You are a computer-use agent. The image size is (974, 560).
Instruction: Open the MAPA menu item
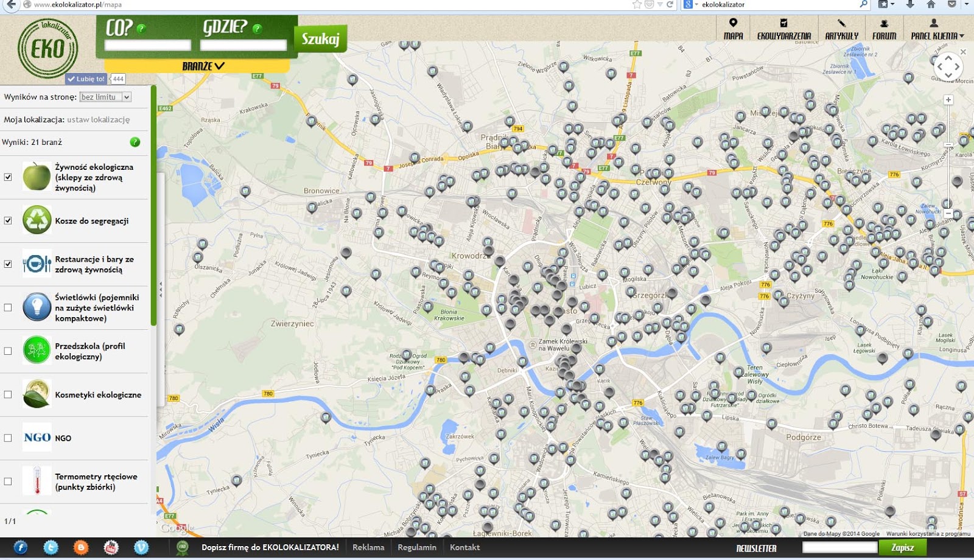pos(733,29)
